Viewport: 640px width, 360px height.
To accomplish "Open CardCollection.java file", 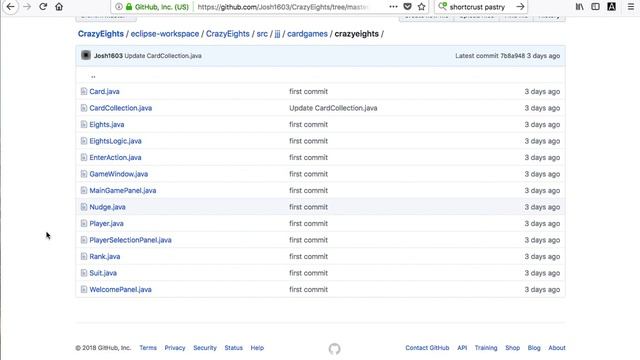I will pyautogui.click(x=121, y=108).
